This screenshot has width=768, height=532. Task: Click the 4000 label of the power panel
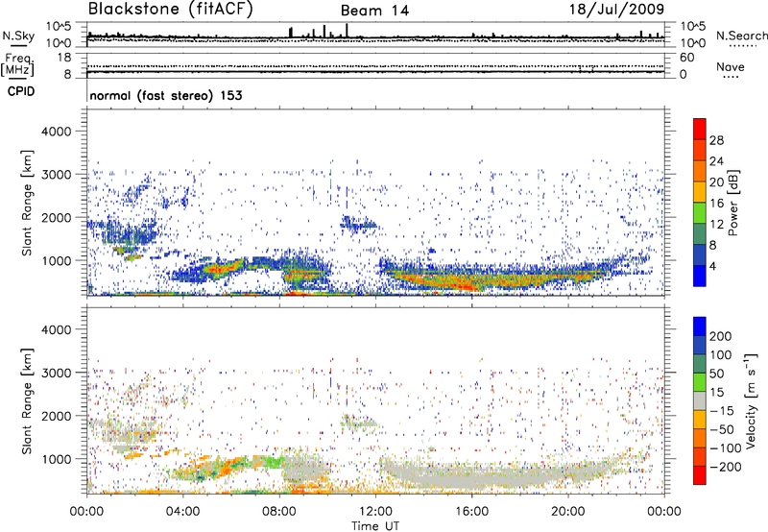coord(56,132)
